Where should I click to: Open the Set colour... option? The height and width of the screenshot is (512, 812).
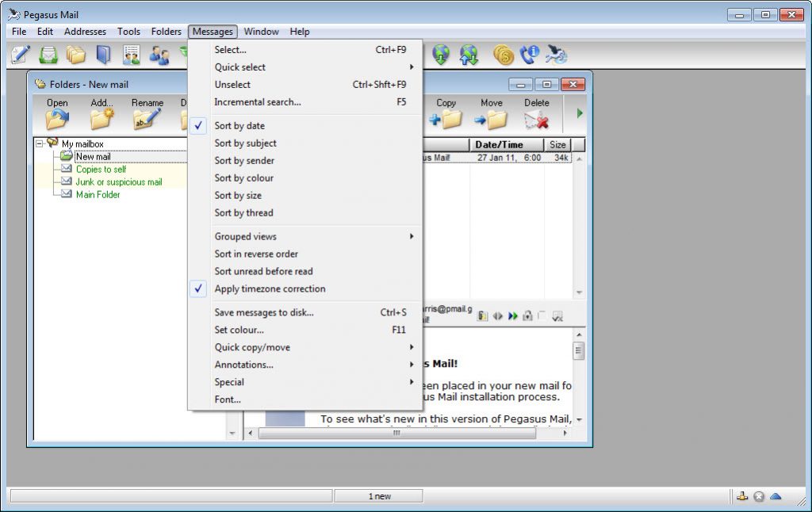305,330
